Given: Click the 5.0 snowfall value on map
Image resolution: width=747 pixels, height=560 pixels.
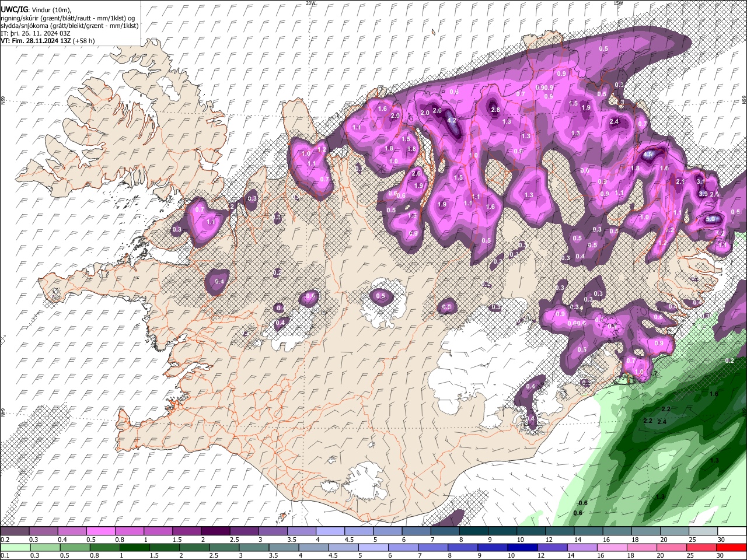Looking at the screenshot, I should coord(711,219).
